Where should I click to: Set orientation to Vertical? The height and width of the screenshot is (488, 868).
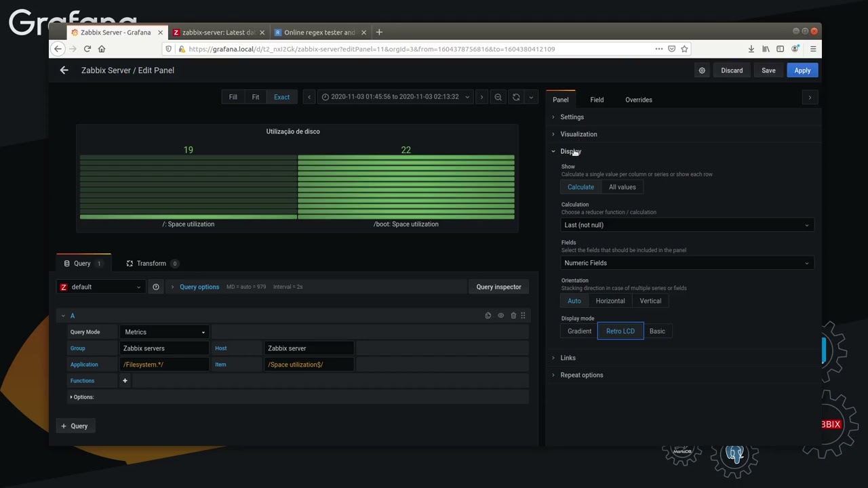coord(650,301)
